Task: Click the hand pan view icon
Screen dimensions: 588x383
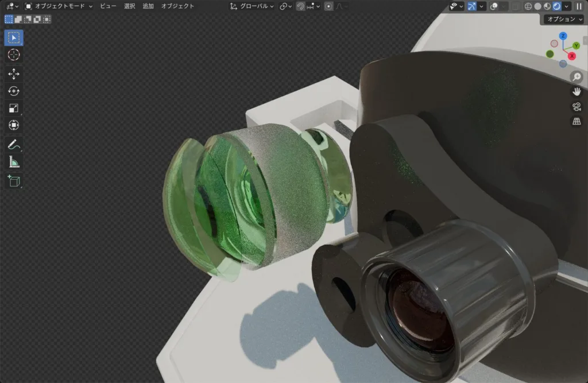Action: [x=576, y=91]
